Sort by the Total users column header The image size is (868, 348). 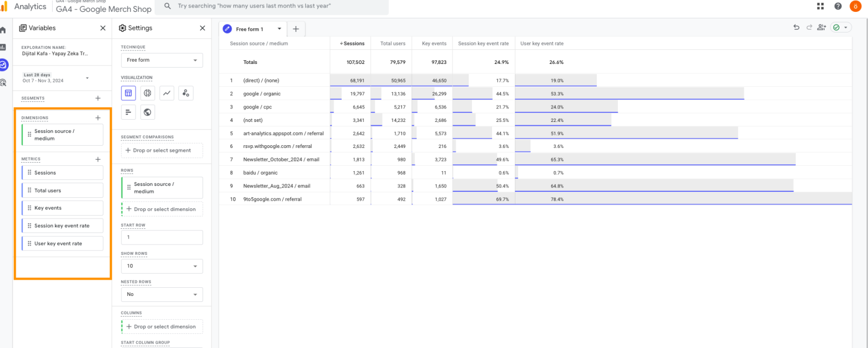pyautogui.click(x=393, y=43)
